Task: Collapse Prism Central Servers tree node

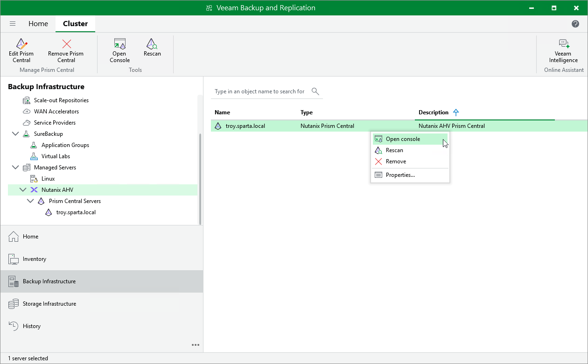Action: click(30, 201)
